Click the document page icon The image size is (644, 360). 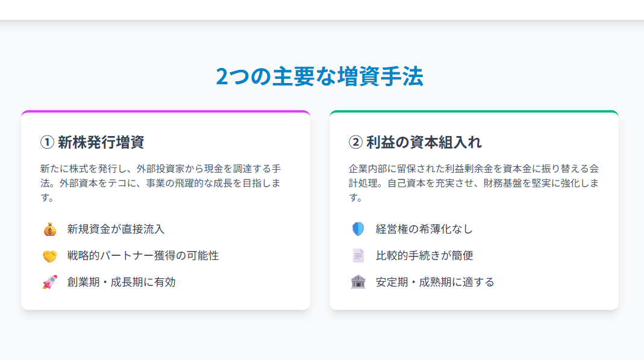click(x=358, y=255)
